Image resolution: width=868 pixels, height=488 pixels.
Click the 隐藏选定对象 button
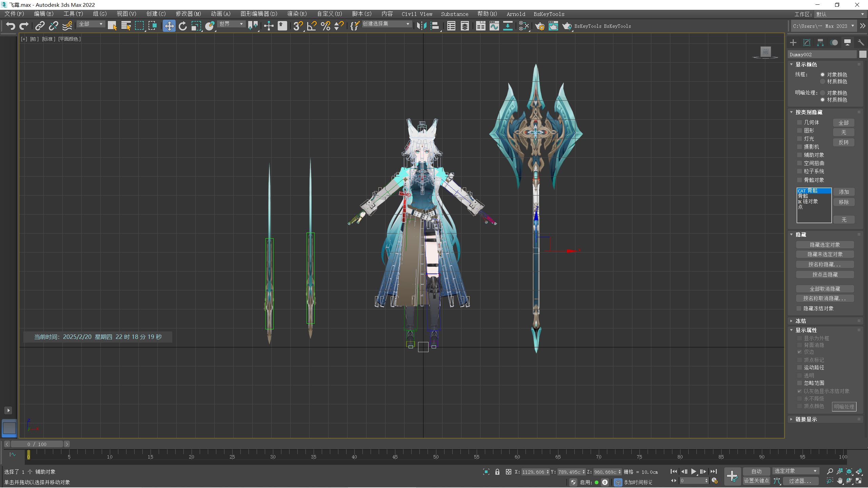[x=825, y=245]
